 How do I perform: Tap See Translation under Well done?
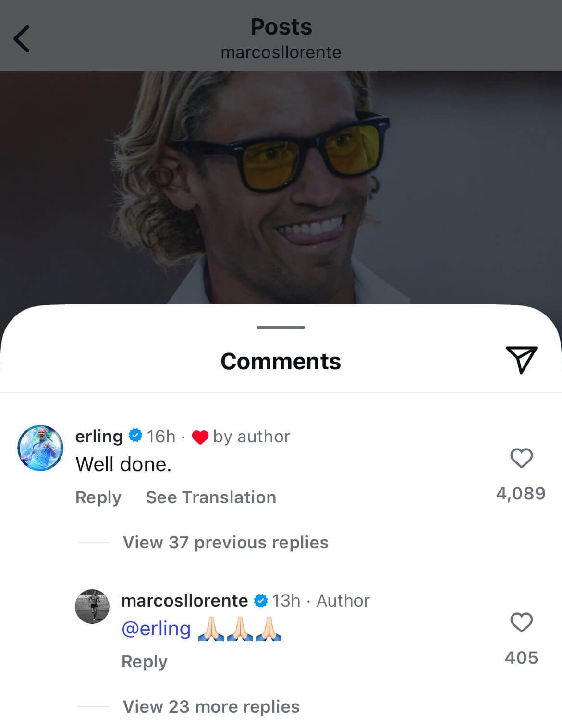(210, 497)
